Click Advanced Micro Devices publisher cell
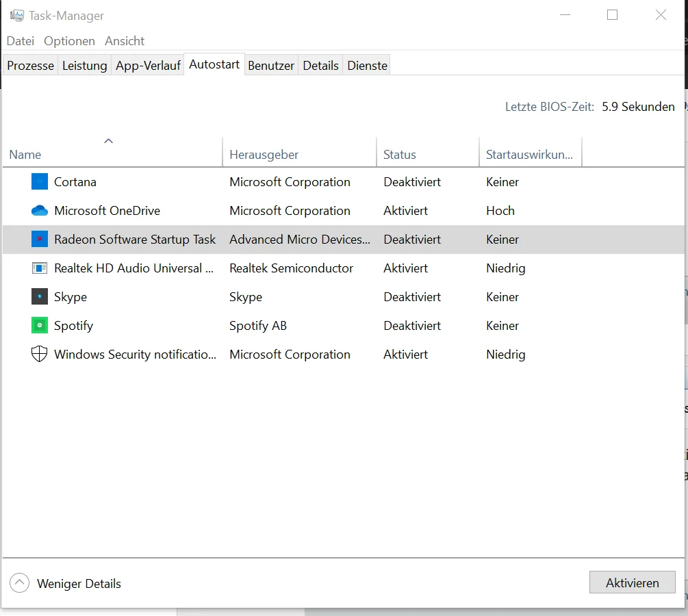The image size is (688, 616). click(300, 239)
